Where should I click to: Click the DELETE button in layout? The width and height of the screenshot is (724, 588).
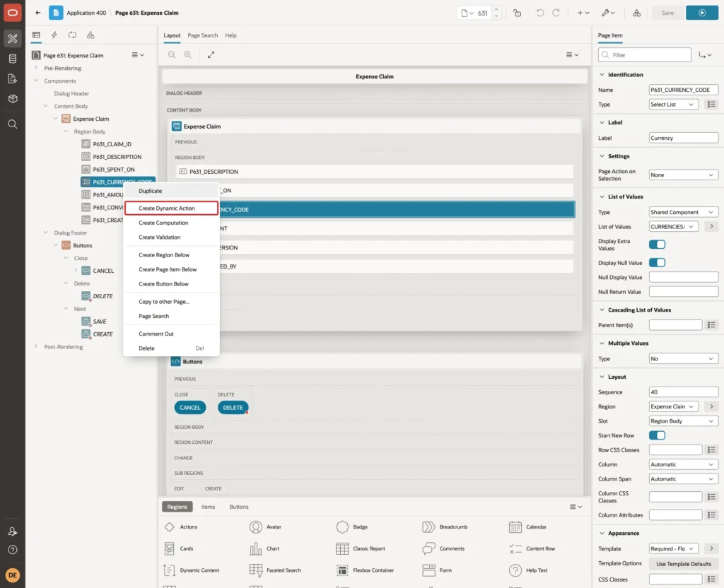(x=233, y=408)
